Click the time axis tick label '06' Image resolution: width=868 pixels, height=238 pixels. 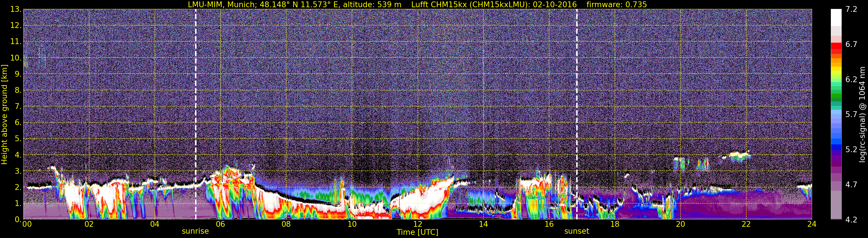[x=220, y=224]
